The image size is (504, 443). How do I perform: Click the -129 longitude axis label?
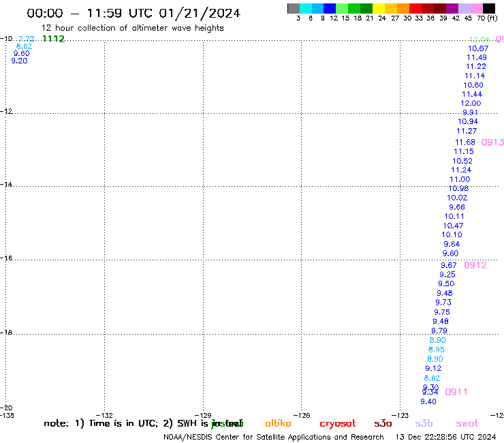coord(203,415)
